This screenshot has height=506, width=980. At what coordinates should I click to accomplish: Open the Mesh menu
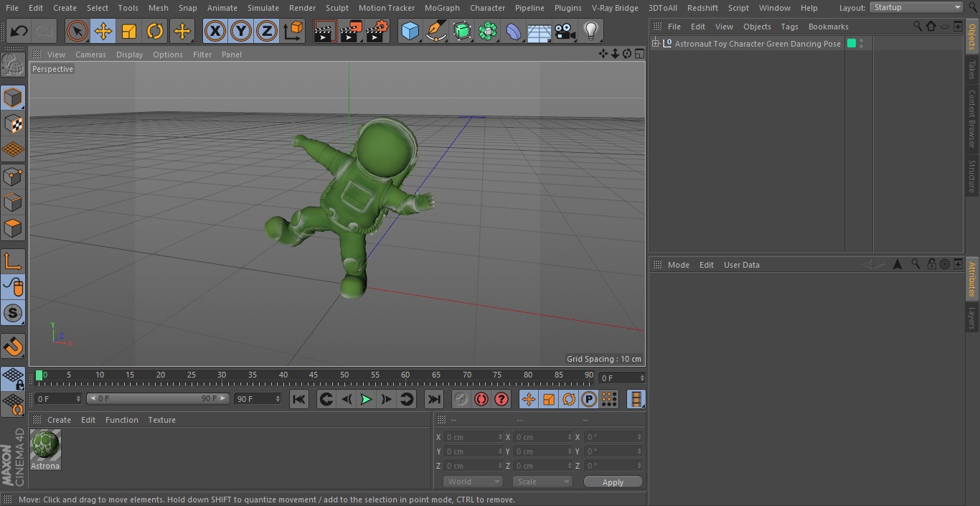(159, 8)
